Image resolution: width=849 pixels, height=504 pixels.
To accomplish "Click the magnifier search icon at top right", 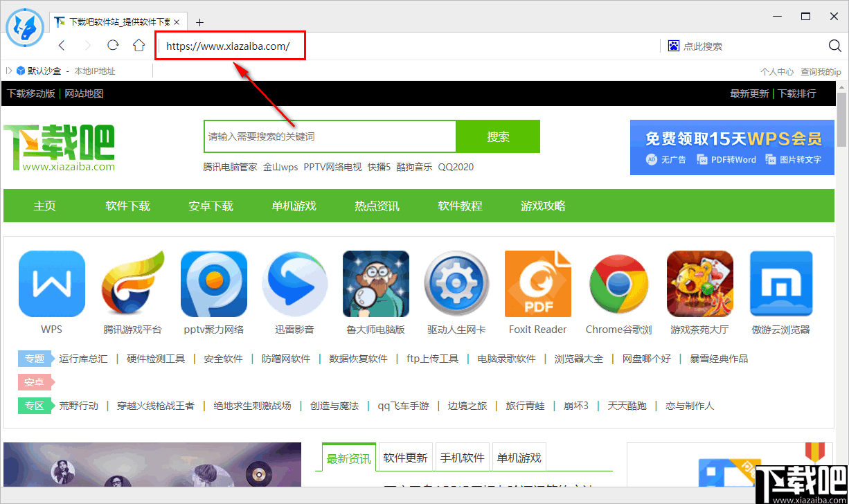I will coord(834,45).
